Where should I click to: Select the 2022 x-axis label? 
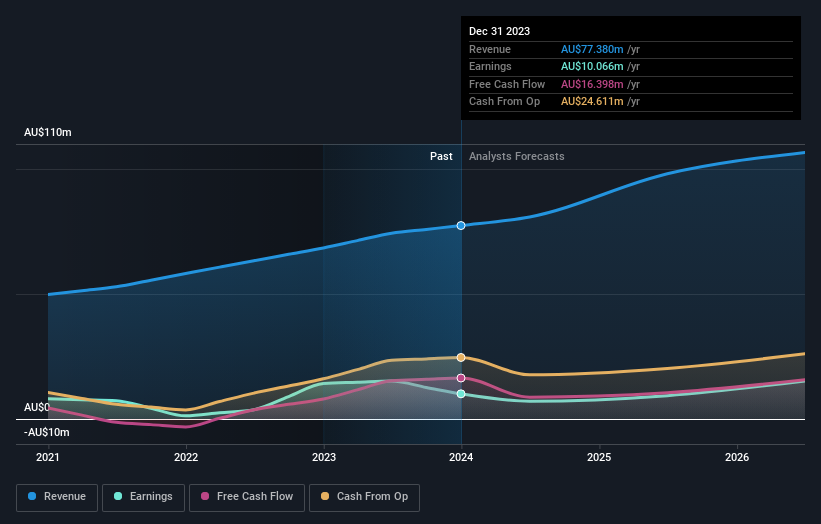pyautogui.click(x=186, y=457)
